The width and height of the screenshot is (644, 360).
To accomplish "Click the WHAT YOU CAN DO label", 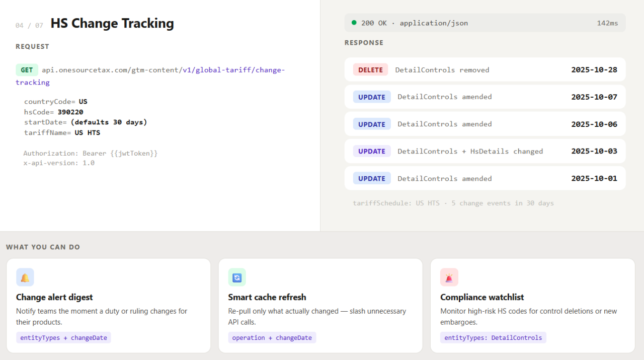I will tap(43, 247).
